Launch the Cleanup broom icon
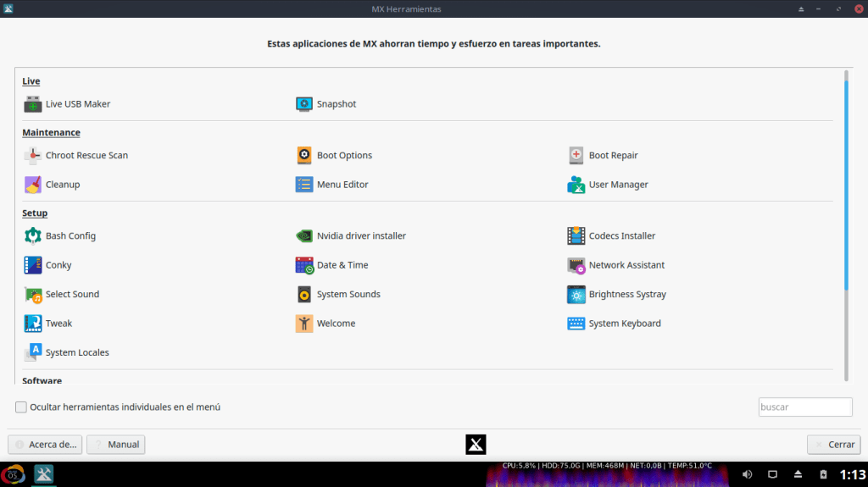 [x=32, y=185]
